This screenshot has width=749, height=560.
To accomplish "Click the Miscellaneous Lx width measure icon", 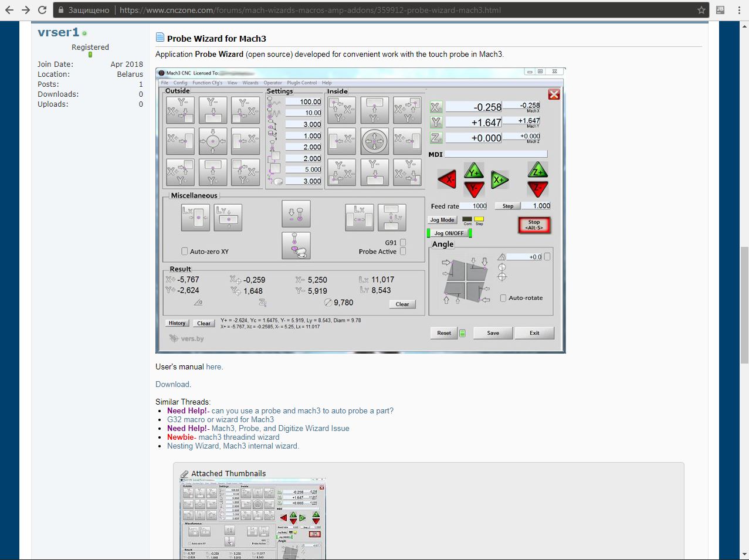I will pyautogui.click(x=195, y=217).
